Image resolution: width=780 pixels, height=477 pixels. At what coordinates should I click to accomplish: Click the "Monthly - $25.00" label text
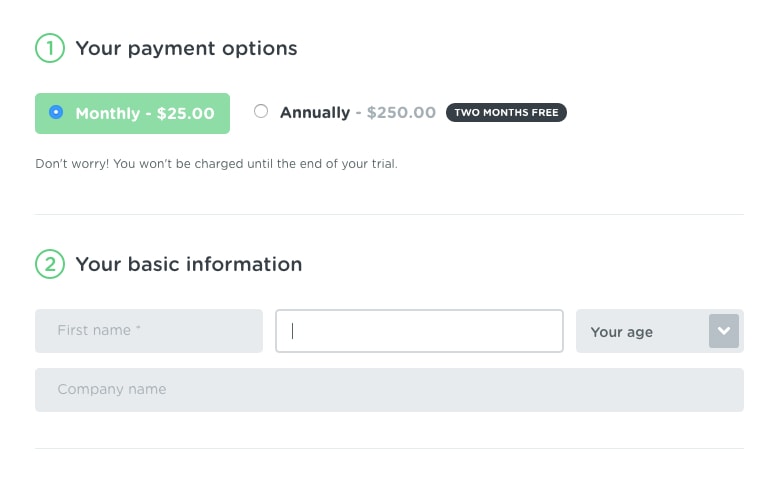pyautogui.click(x=145, y=113)
